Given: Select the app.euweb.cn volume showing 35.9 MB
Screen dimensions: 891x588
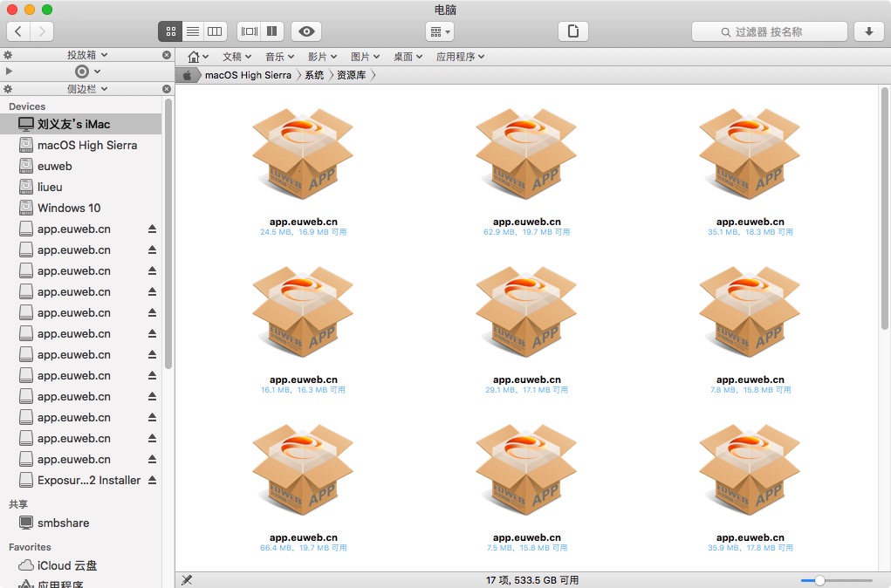Looking at the screenshot, I should point(750,488).
